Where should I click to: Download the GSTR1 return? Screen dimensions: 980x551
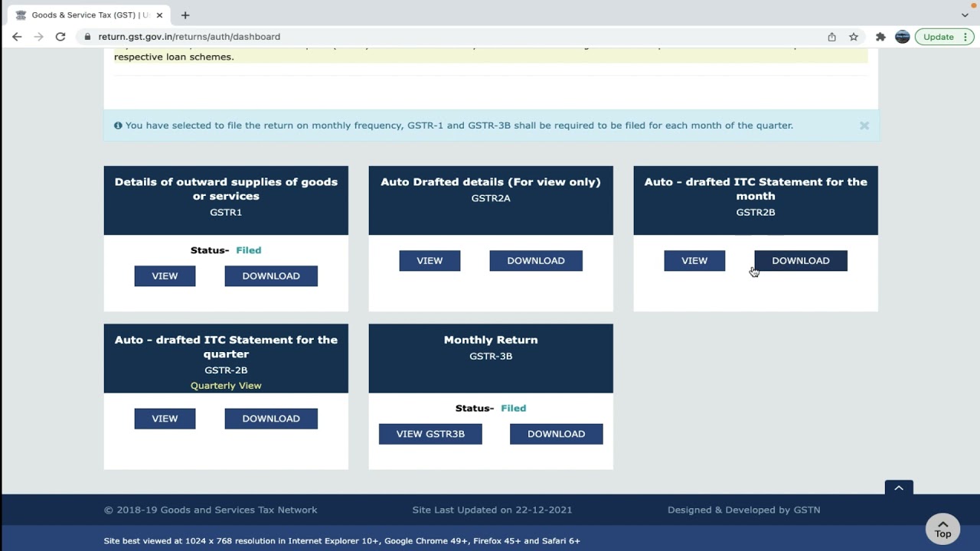coord(271,276)
